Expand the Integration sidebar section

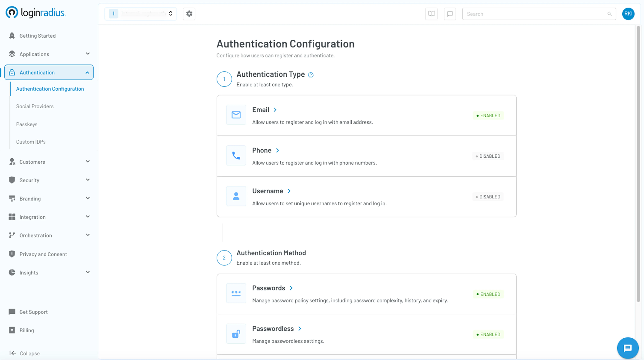(32, 217)
